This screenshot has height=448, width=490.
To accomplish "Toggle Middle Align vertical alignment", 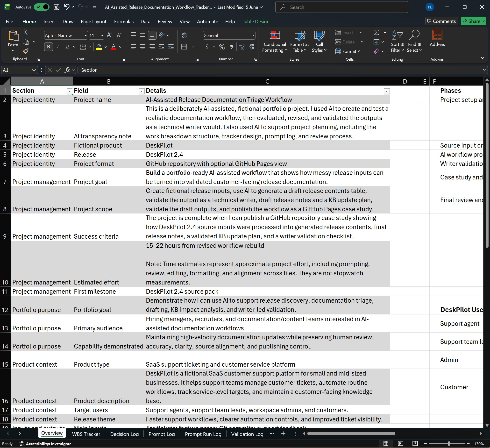I will [143, 35].
